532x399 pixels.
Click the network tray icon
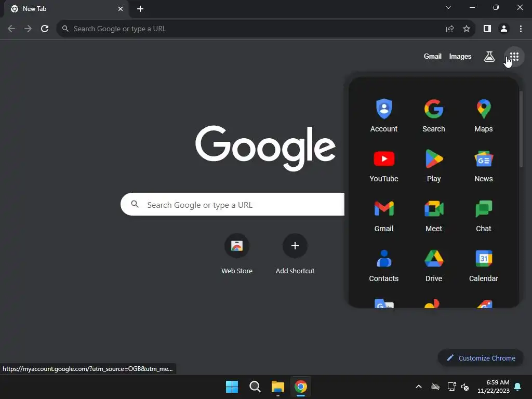[451, 387]
